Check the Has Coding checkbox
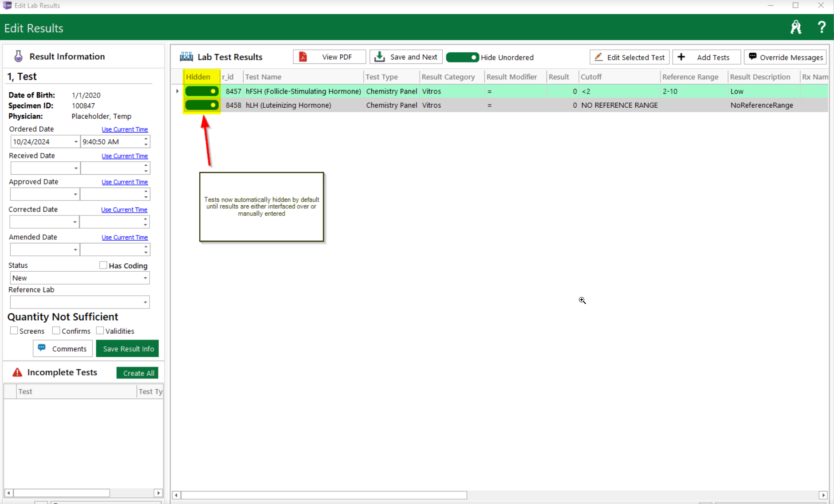 pyautogui.click(x=103, y=265)
